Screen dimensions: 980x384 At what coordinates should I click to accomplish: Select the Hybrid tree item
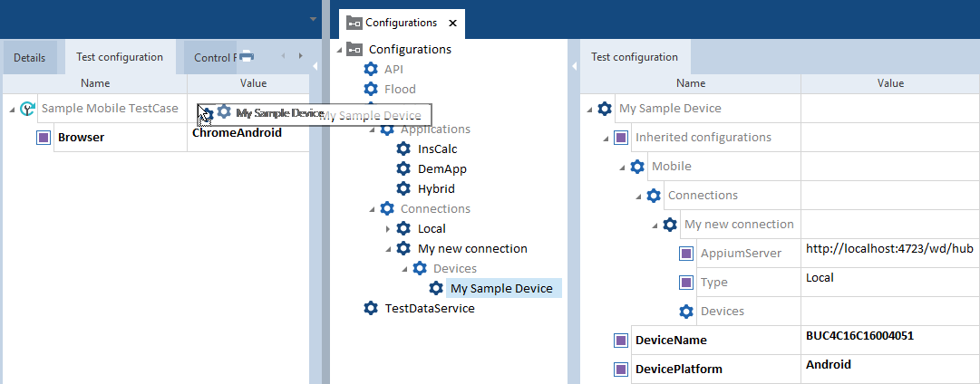pos(436,188)
